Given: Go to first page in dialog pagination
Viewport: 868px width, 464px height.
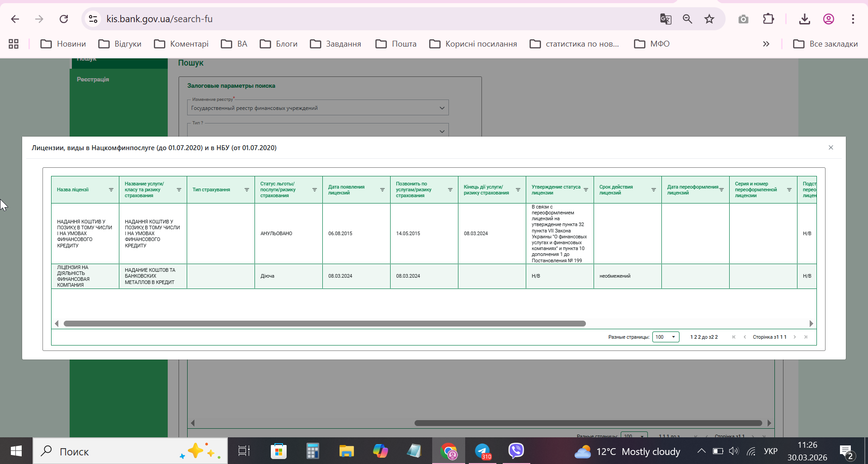Looking at the screenshot, I should pyautogui.click(x=734, y=337).
